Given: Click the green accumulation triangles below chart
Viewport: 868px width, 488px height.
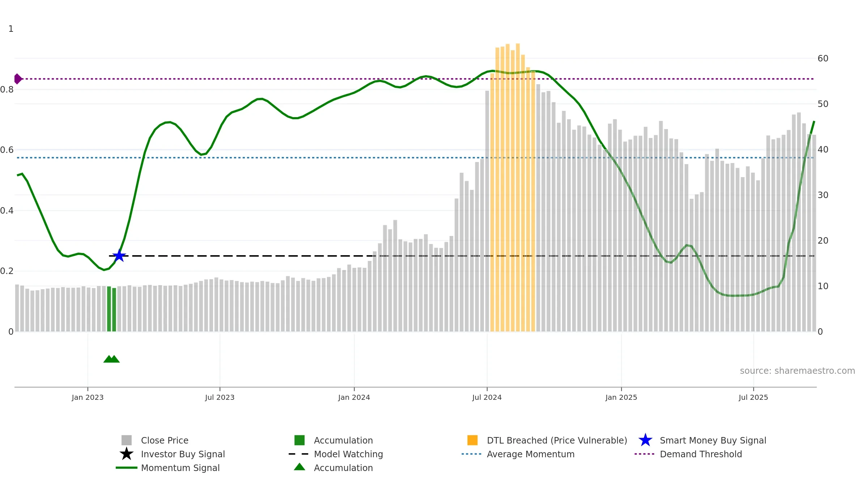Looking at the screenshot, I should pyautogui.click(x=111, y=359).
